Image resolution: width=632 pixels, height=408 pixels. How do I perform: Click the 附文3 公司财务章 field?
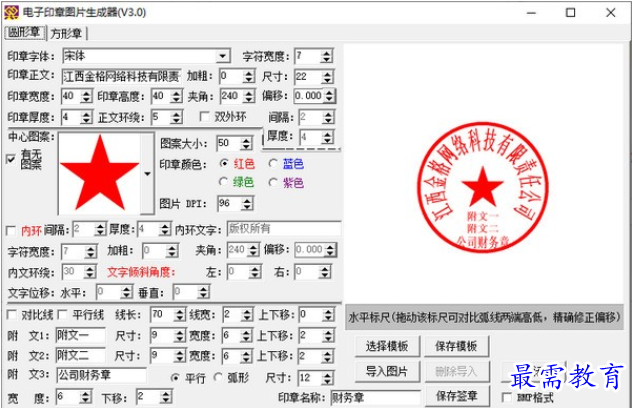101,375
